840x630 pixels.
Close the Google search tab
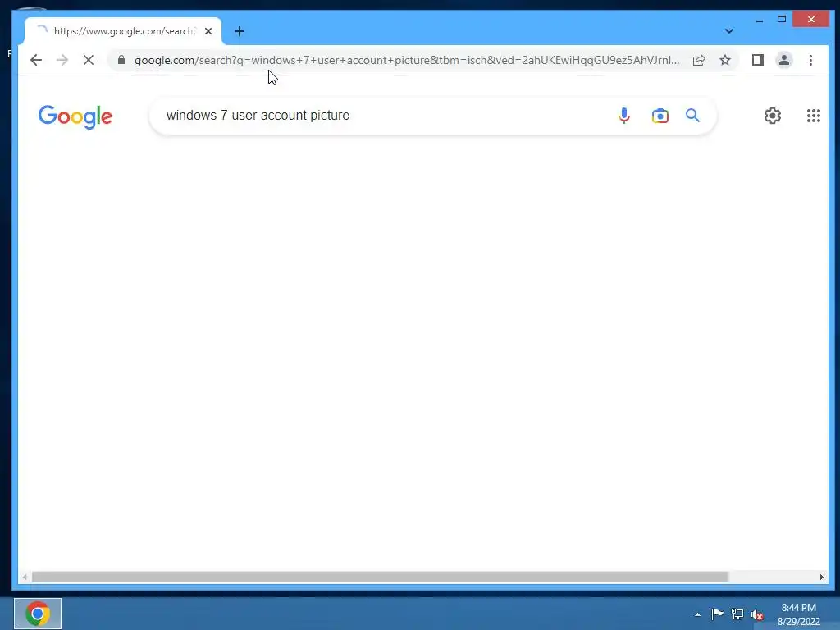(x=208, y=31)
